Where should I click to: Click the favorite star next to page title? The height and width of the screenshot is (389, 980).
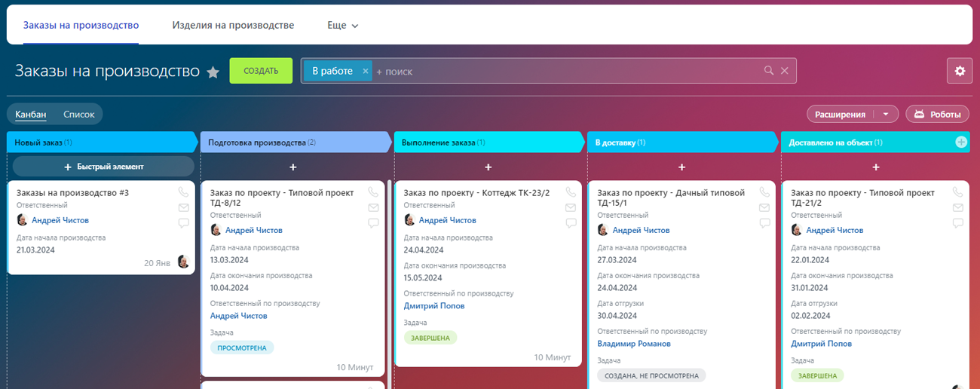click(x=213, y=72)
